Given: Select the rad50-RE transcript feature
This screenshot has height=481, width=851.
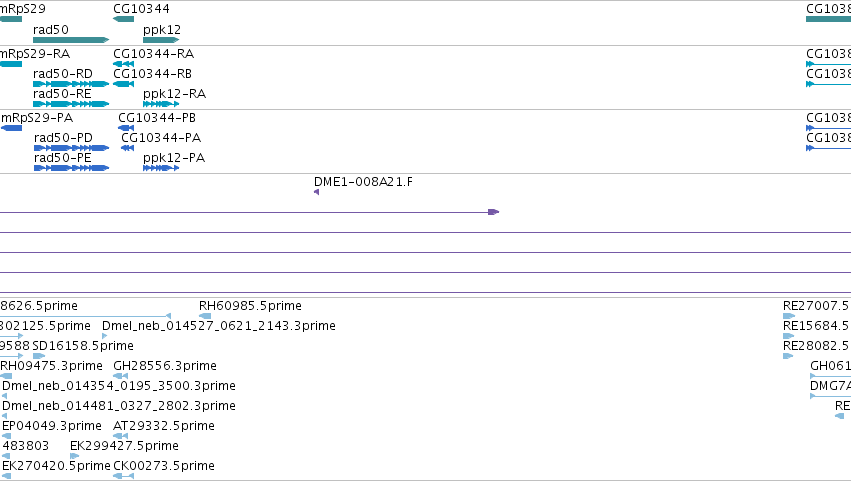Looking at the screenshot, I should 71,104.
